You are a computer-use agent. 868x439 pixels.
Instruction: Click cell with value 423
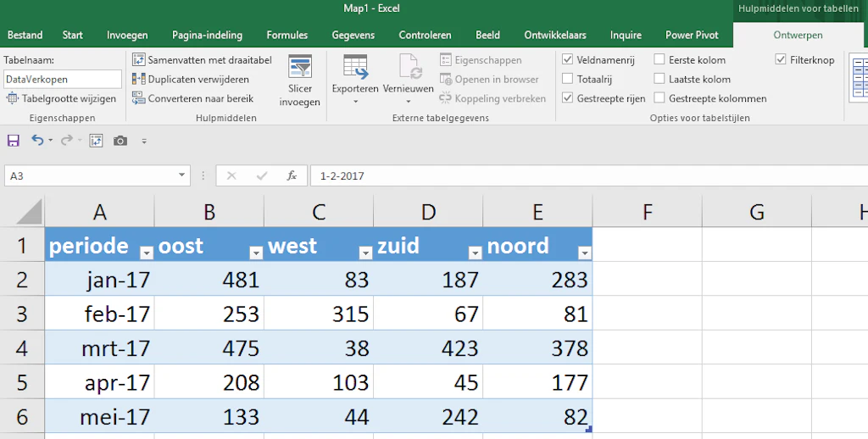coord(428,347)
